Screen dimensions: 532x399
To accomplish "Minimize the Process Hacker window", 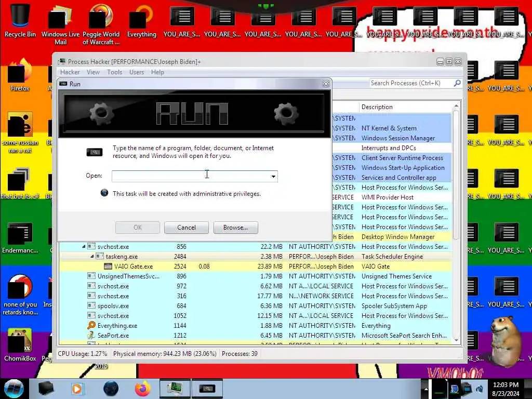I will pyautogui.click(x=440, y=62).
